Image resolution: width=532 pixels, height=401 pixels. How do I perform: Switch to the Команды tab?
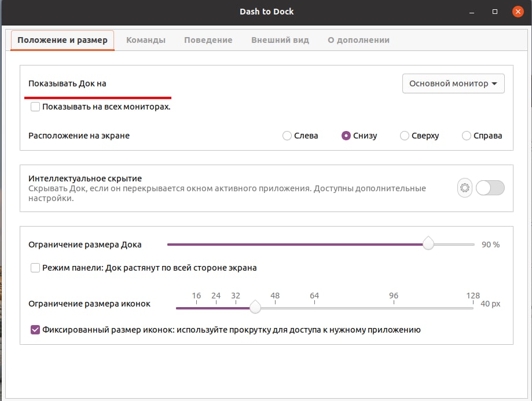146,41
